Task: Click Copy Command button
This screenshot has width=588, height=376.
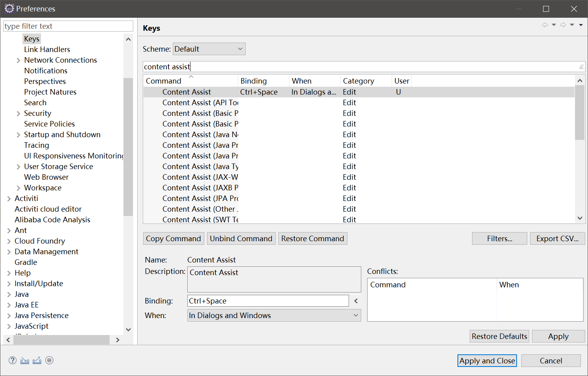Action: (x=174, y=238)
